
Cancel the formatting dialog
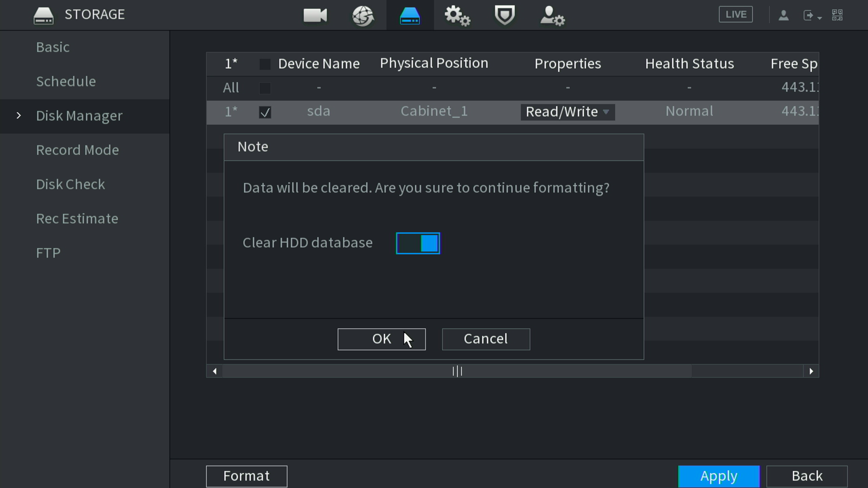pos(486,339)
